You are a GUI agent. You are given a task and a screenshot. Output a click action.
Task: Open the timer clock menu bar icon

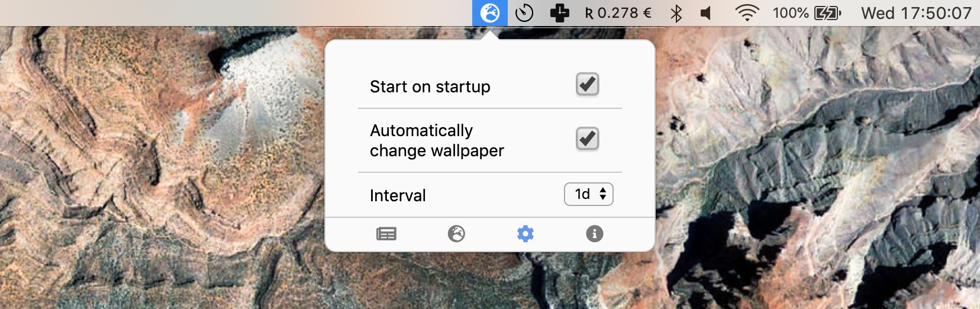click(x=524, y=13)
